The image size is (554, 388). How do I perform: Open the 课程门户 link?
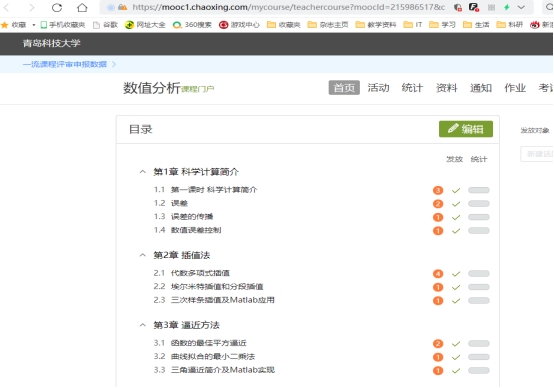click(x=198, y=89)
